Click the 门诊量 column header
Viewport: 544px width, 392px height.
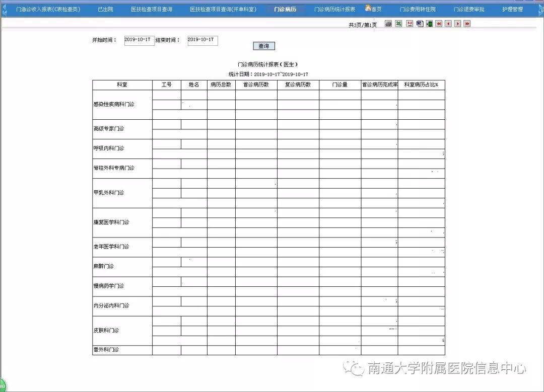click(x=340, y=85)
